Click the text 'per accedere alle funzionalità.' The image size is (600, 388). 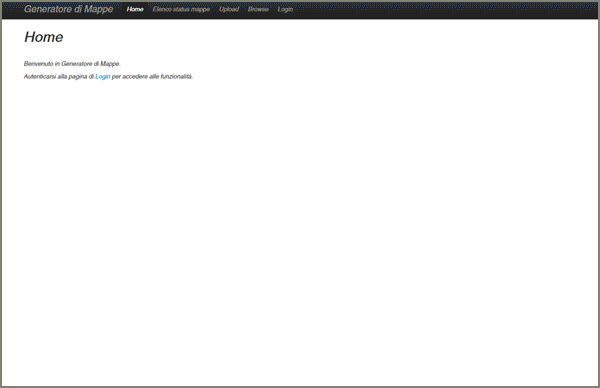[x=152, y=77]
